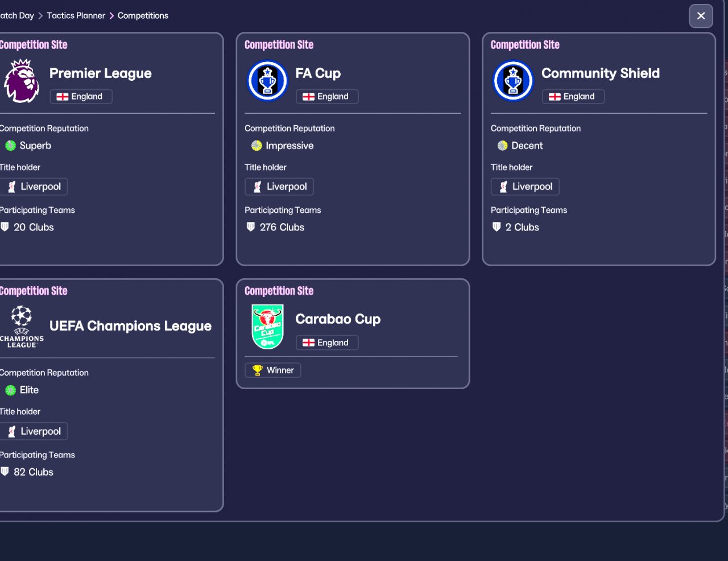Close the Competitions panel with X
728x561 pixels.
click(x=701, y=16)
